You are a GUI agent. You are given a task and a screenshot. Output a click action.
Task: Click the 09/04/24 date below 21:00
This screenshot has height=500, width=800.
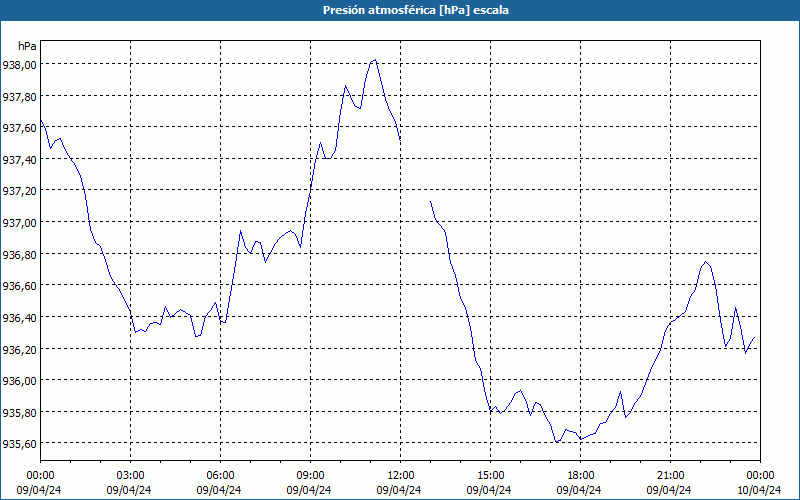pyautogui.click(x=669, y=490)
